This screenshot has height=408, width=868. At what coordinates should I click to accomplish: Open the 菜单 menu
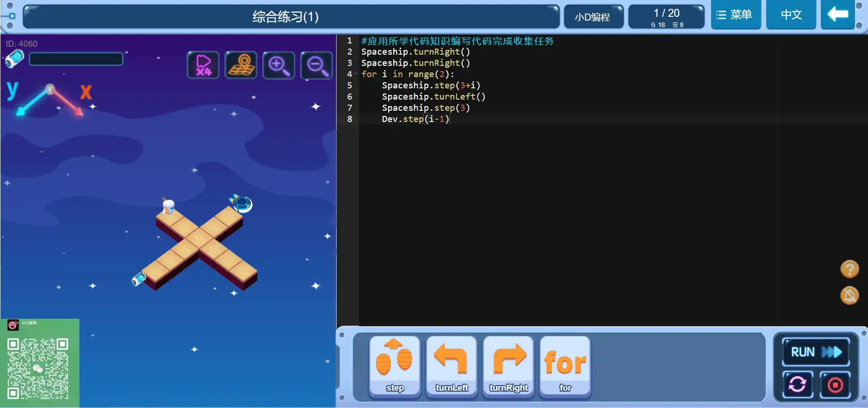click(x=735, y=15)
